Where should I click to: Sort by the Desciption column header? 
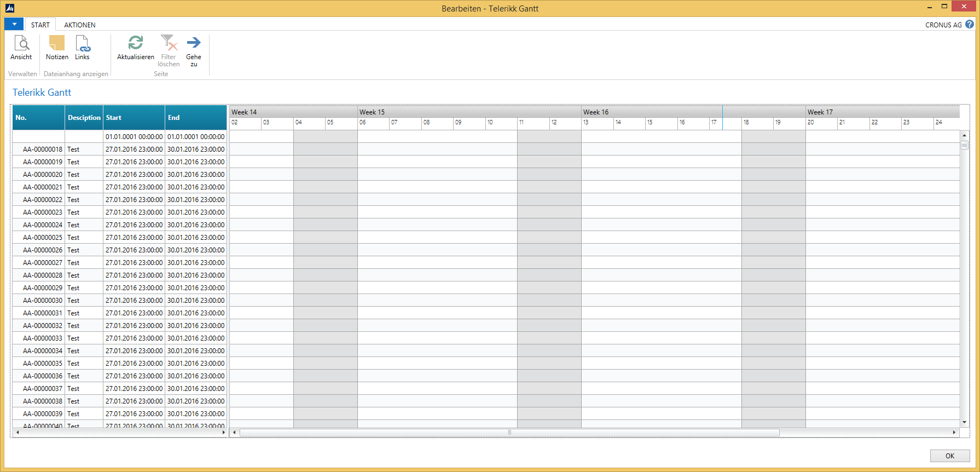point(84,118)
